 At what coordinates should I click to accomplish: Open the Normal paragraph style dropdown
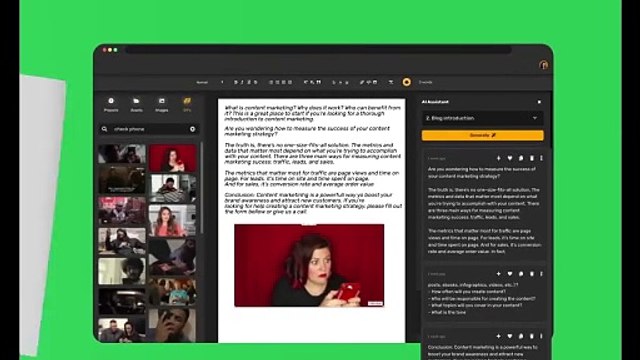coord(210,82)
